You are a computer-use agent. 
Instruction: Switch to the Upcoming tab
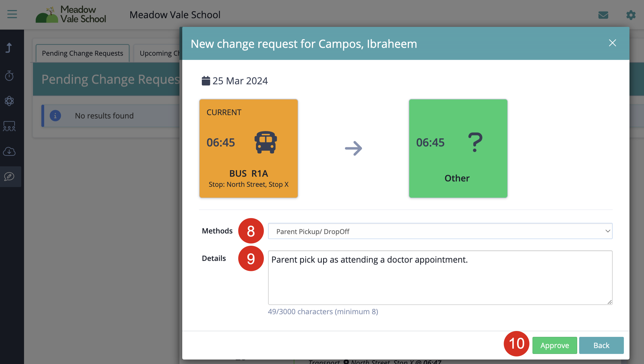(158, 53)
